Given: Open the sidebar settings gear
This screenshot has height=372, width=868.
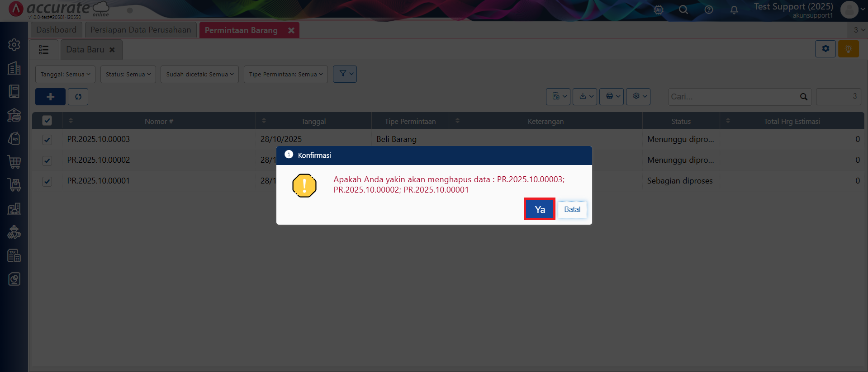Looking at the screenshot, I should [x=14, y=45].
